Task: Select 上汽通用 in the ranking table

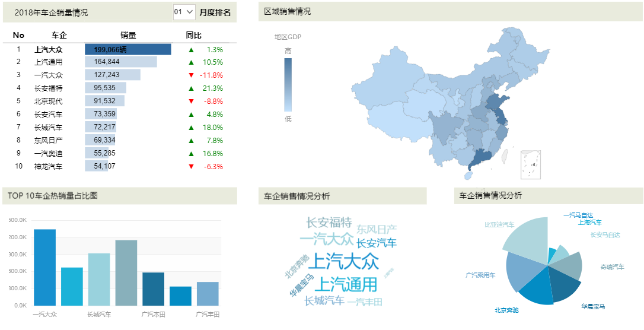Action: (49, 62)
